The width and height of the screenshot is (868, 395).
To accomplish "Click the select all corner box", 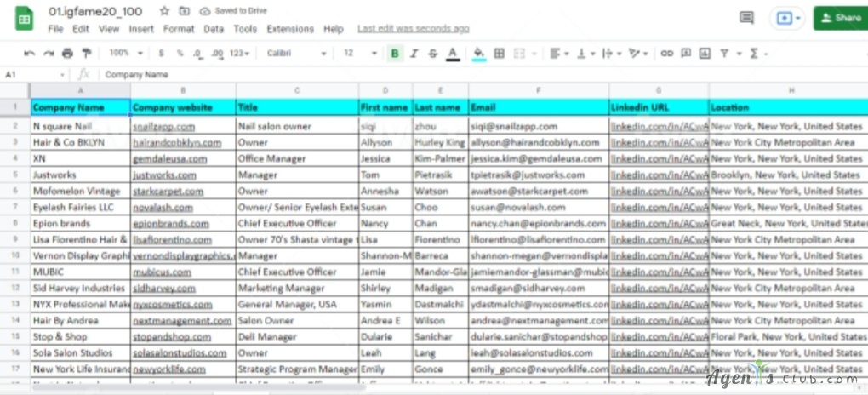I will point(15,91).
